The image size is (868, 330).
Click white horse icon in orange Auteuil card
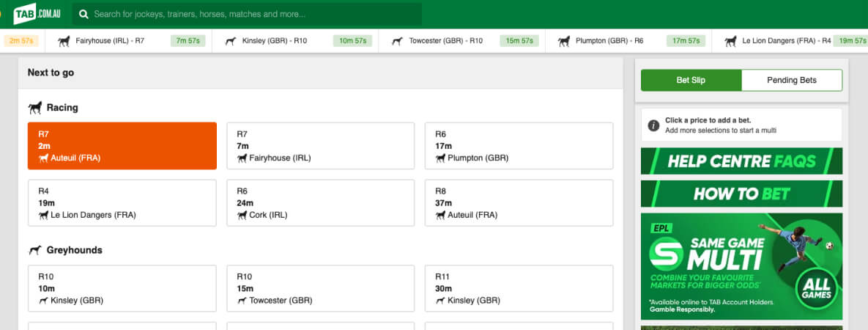[x=43, y=158]
